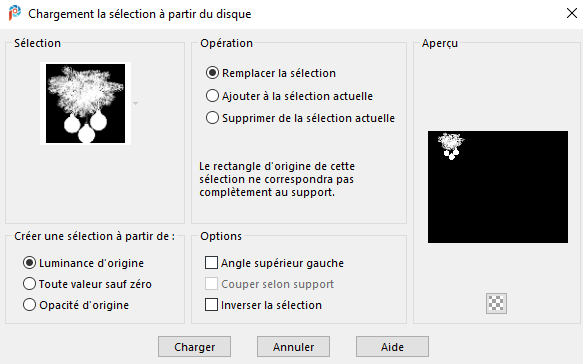Open help with the Aide button
Screen dimensions: 583x364
pos(392,347)
